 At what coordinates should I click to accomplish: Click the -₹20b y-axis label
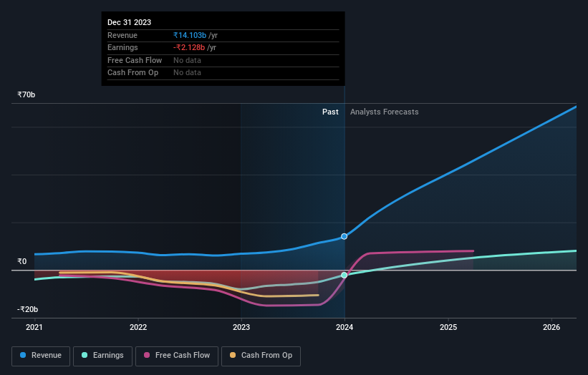[x=27, y=309]
